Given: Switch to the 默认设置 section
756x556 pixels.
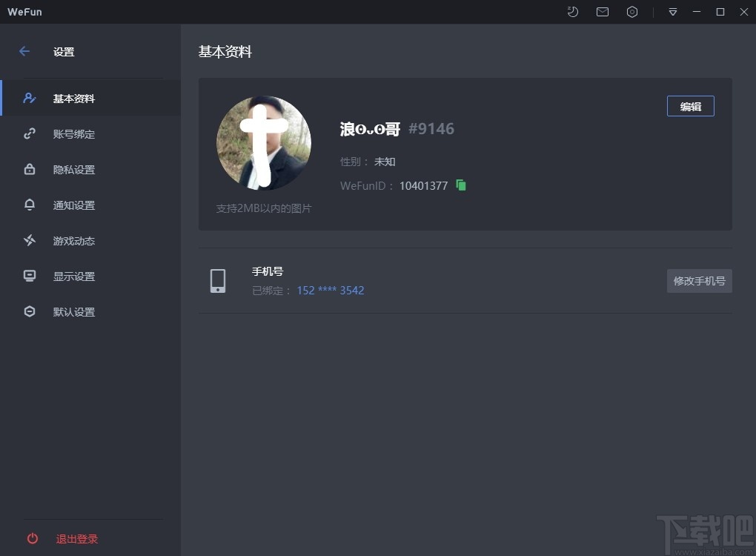Looking at the screenshot, I should coord(74,311).
